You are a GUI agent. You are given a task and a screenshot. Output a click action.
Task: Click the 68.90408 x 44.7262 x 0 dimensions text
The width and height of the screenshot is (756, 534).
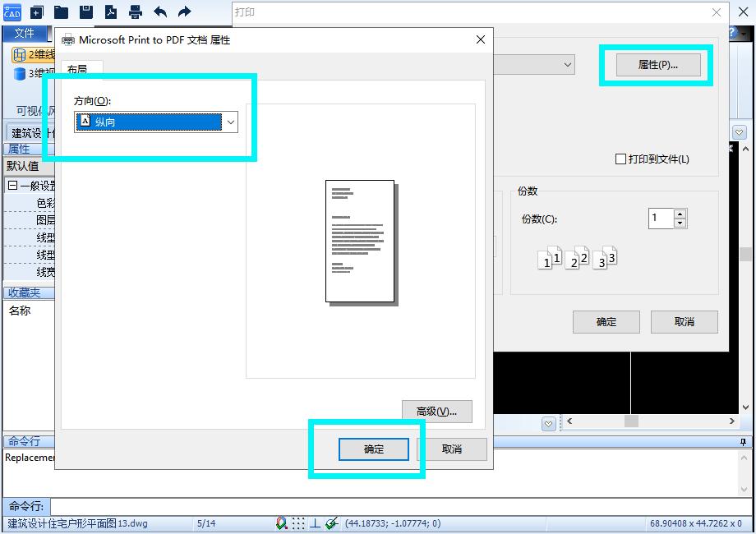[x=696, y=523]
